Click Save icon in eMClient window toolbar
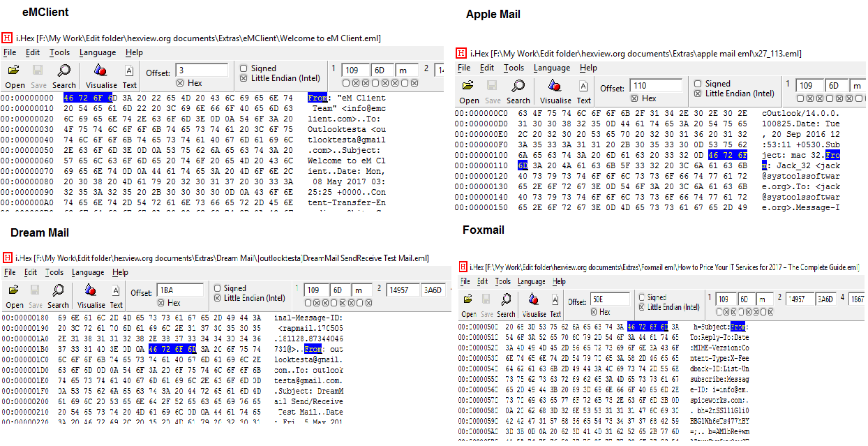Screen dimensions: 868x446 (x=38, y=70)
